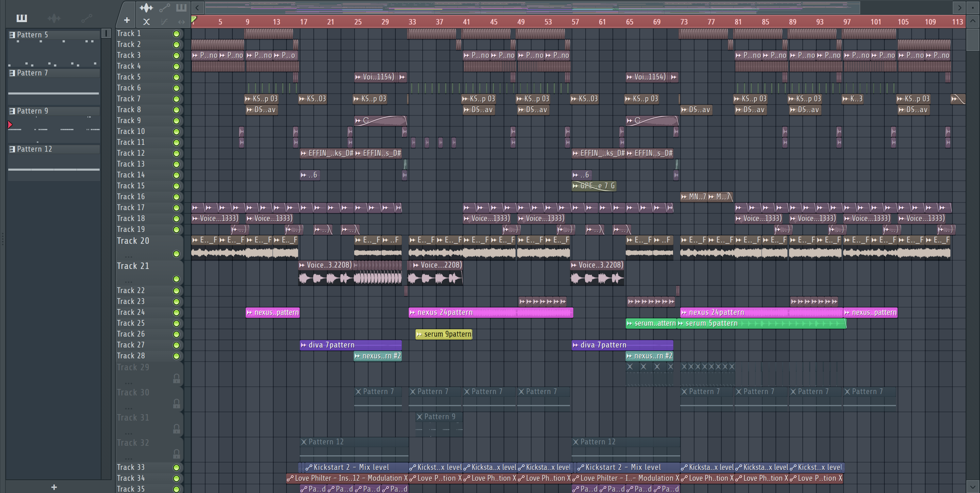Jump to bar 73 on the timeline ruler
The height and width of the screenshot is (493, 980).
[684, 22]
